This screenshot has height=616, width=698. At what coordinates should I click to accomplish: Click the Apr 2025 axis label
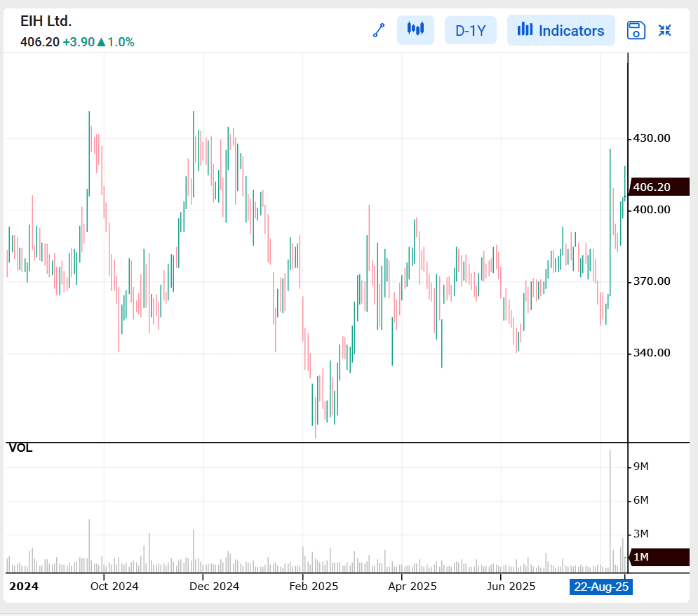412,586
